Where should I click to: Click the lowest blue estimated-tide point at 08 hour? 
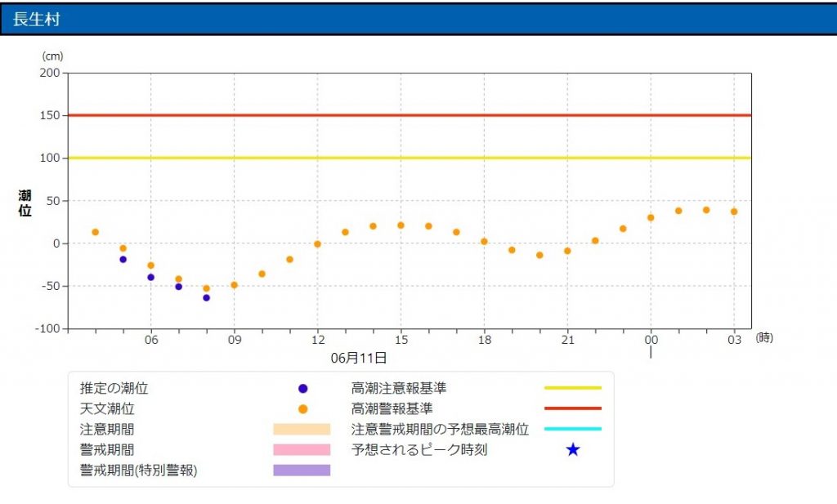[207, 298]
